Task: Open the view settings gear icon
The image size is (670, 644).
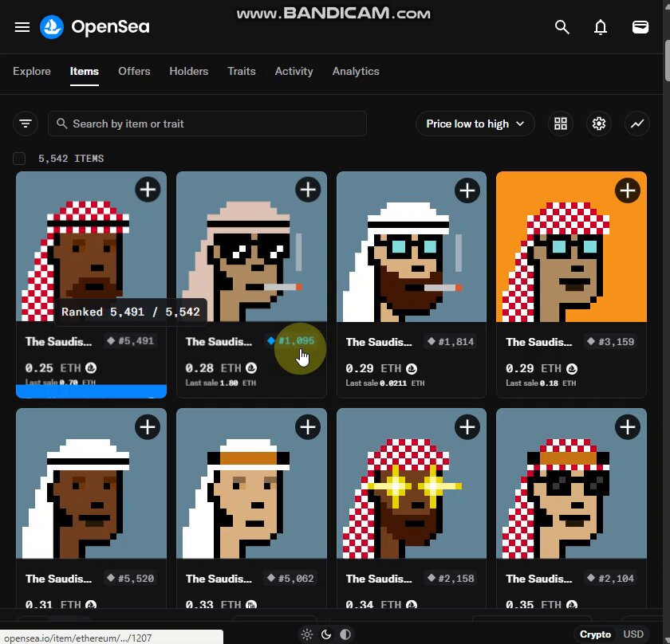Action: pyautogui.click(x=599, y=124)
